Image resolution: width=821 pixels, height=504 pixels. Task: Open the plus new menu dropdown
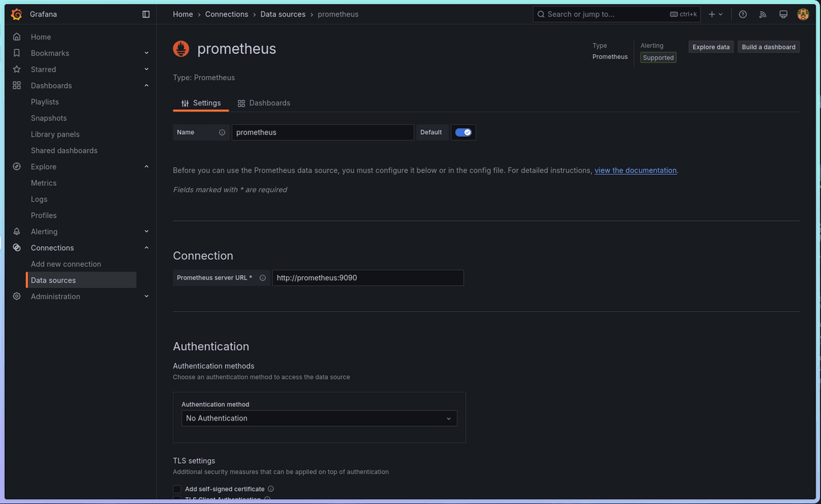(716, 14)
